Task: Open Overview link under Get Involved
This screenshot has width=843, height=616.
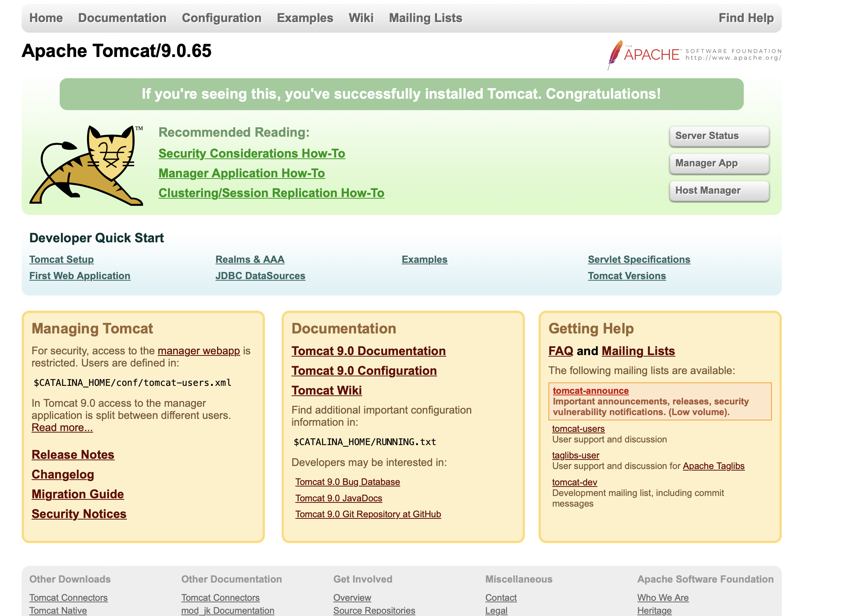Action: point(352,598)
